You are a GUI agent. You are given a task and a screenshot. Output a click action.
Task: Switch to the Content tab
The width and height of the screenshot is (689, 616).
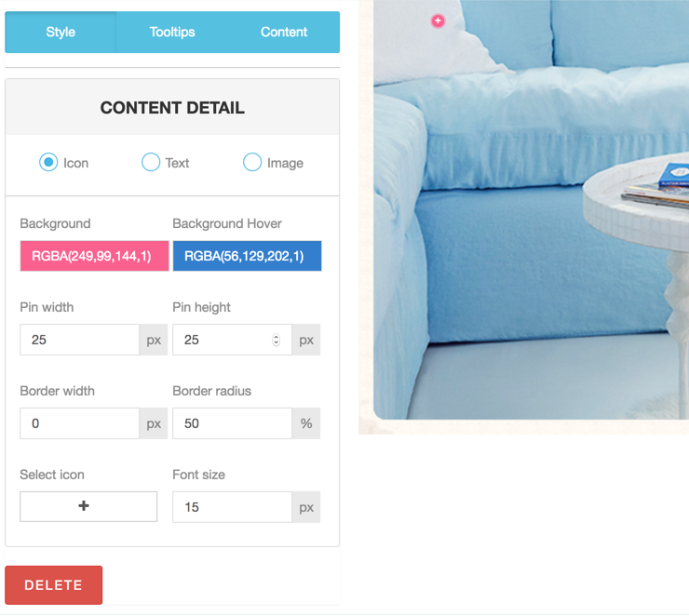pyautogui.click(x=284, y=32)
